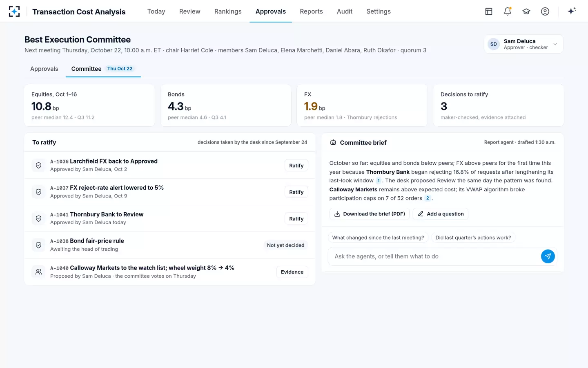
Task: Switch to Rankings
Action: [228, 11]
